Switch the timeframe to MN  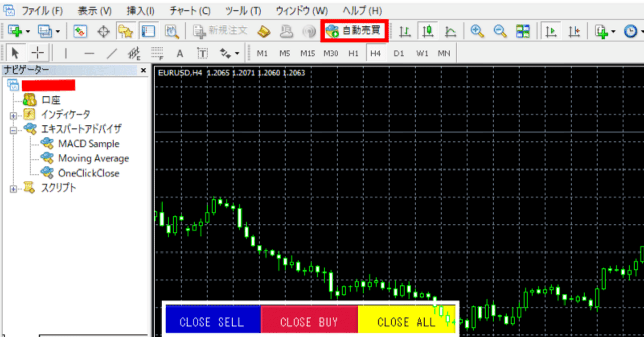[x=444, y=53]
